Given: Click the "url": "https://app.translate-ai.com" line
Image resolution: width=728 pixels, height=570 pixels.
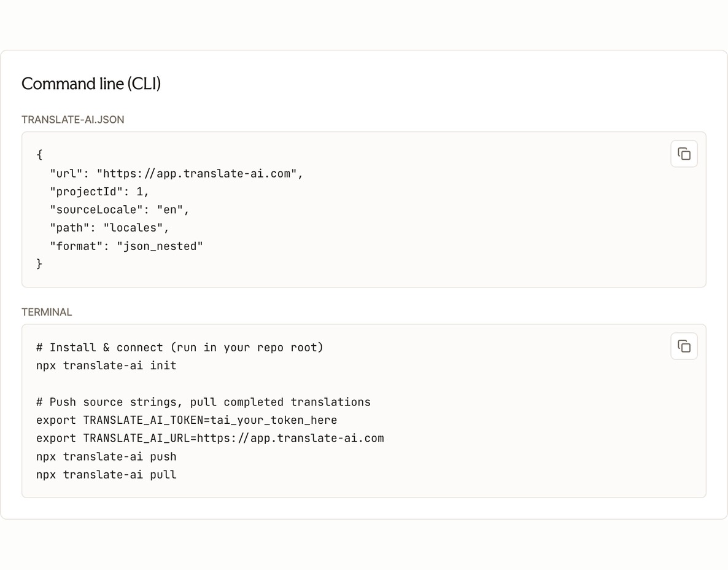Looking at the screenshot, I should click(176, 173).
